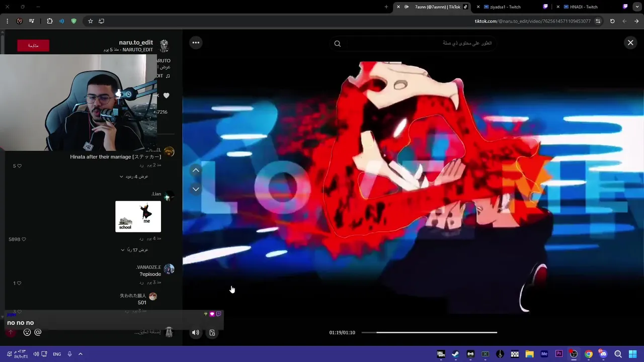Seek on the video progress bar
This screenshot has width=644, height=362.
[429, 332]
